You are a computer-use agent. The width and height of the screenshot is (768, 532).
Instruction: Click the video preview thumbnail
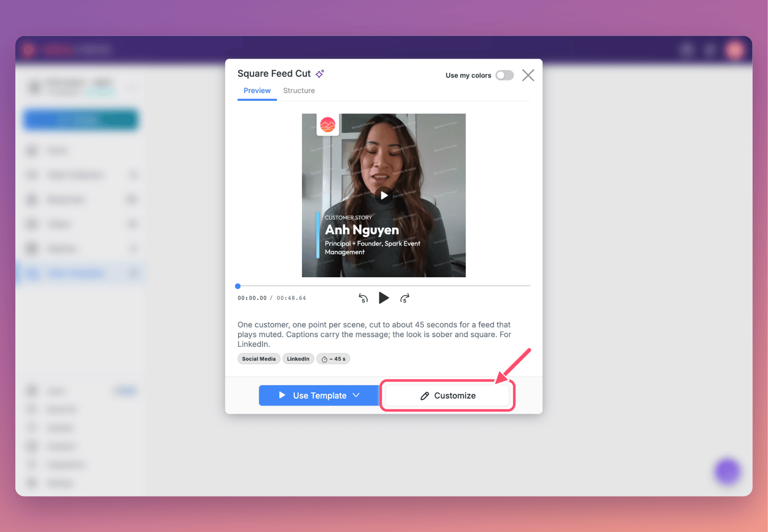(x=384, y=195)
